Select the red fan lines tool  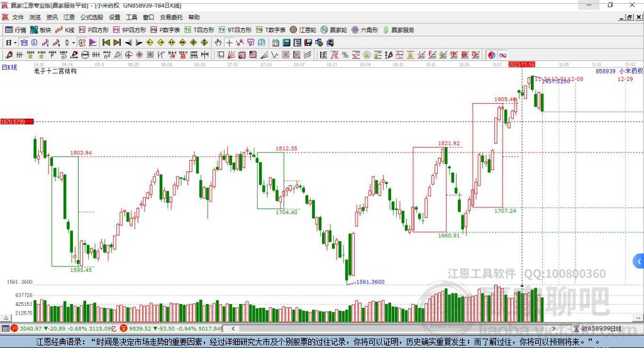(231, 55)
